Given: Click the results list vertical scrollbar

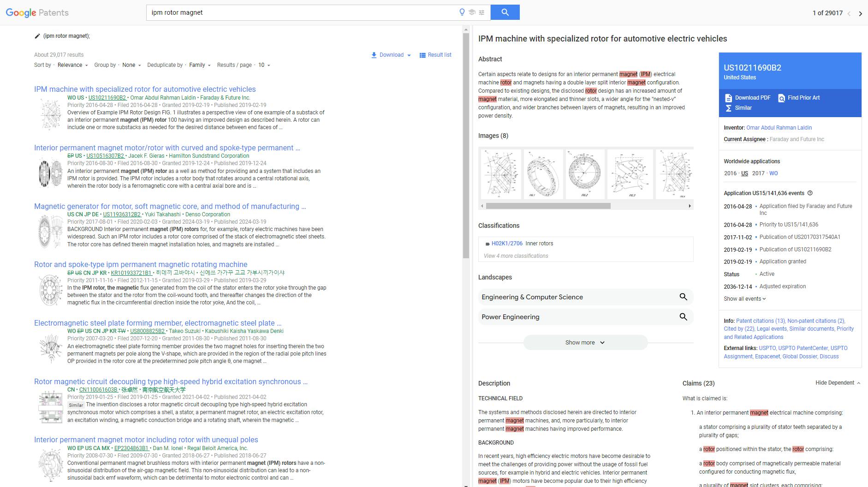Looking at the screenshot, I should (466, 145).
